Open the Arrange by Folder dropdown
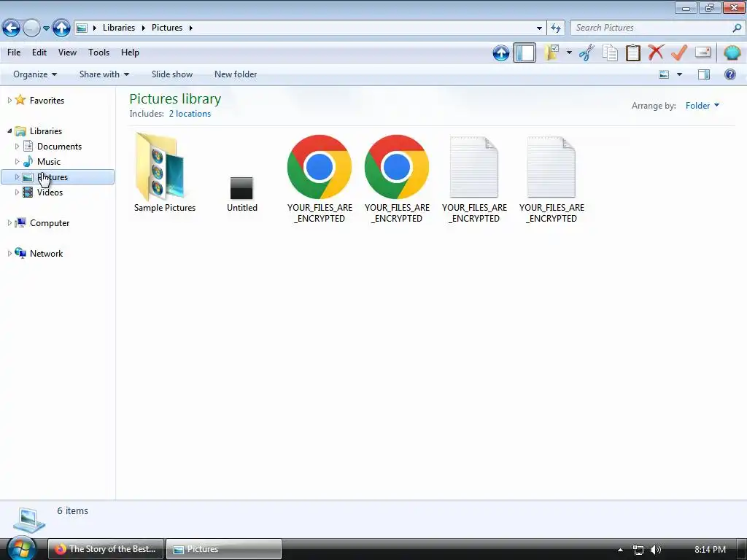 [x=703, y=106]
